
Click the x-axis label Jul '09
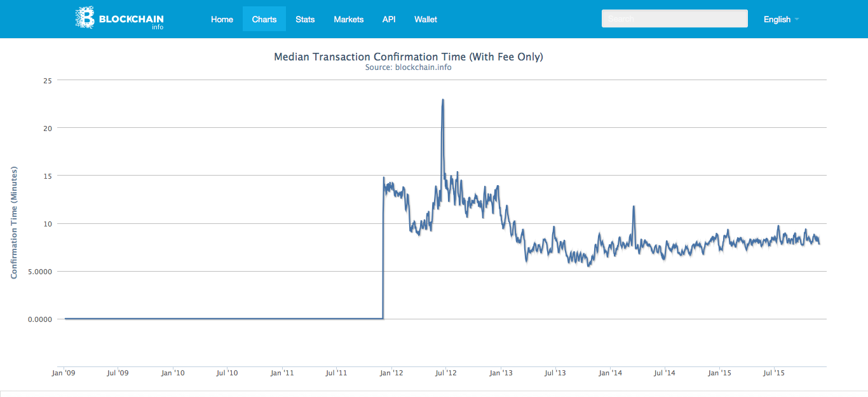coord(118,373)
